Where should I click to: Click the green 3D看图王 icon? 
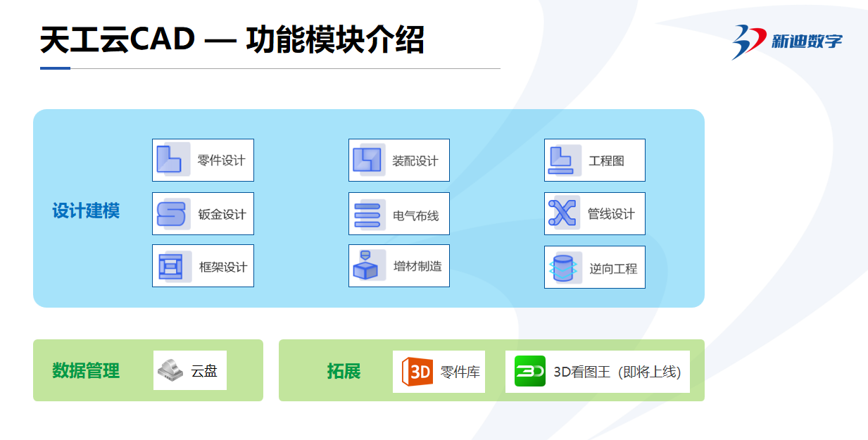pos(529,370)
